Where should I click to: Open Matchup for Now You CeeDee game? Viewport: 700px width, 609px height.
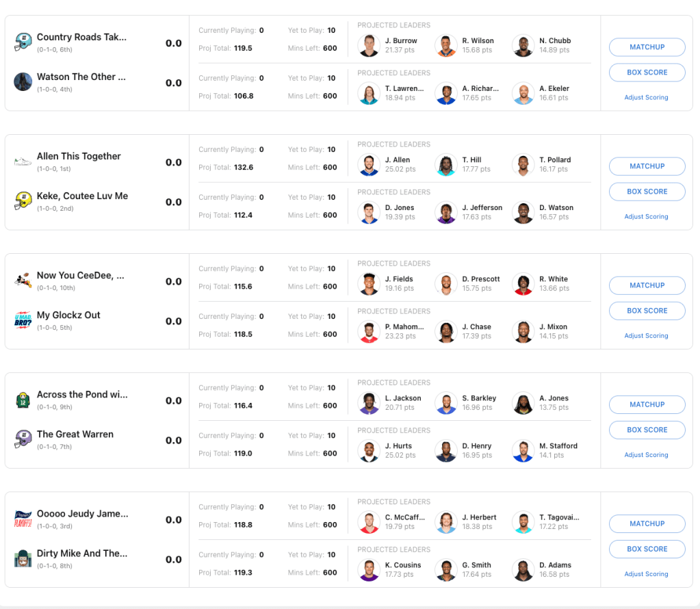tap(647, 285)
